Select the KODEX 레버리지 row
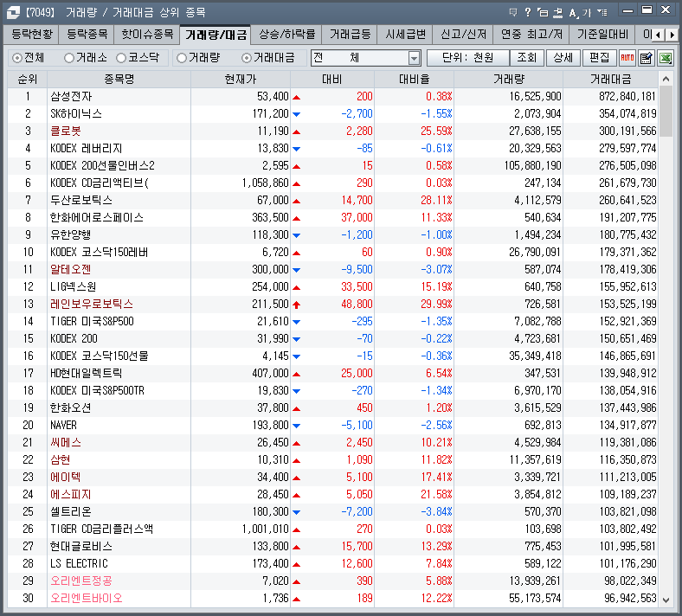This screenshot has width=682, height=616. pos(332,148)
